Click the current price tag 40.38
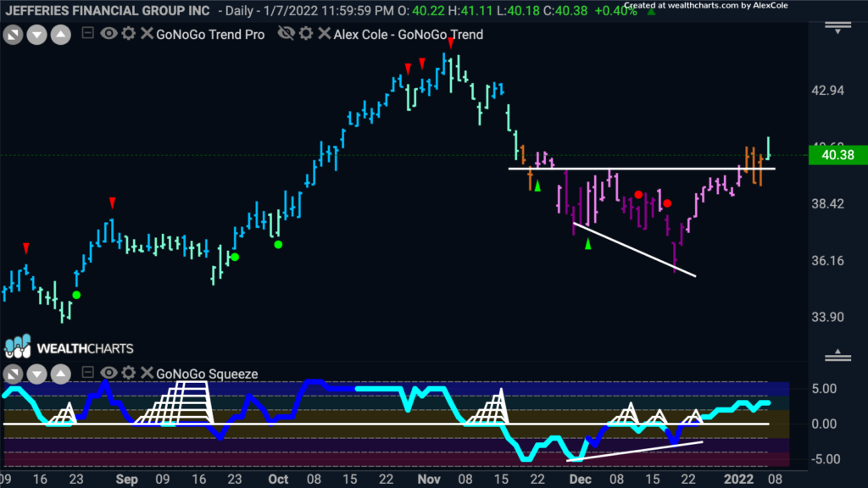 (838, 155)
